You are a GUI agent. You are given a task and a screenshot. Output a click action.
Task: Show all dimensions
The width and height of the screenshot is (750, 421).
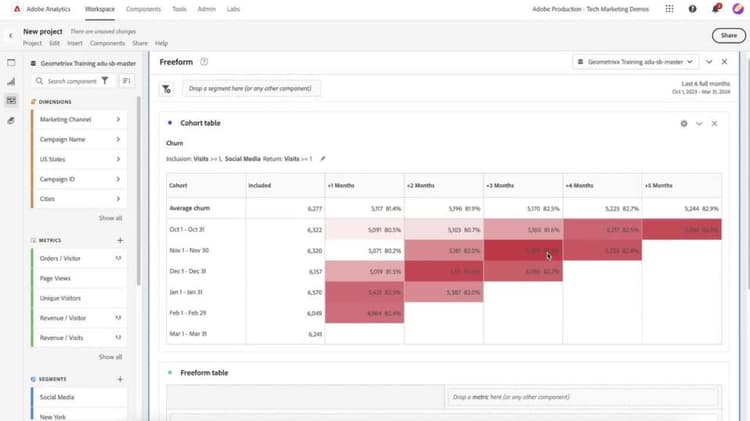tap(110, 218)
